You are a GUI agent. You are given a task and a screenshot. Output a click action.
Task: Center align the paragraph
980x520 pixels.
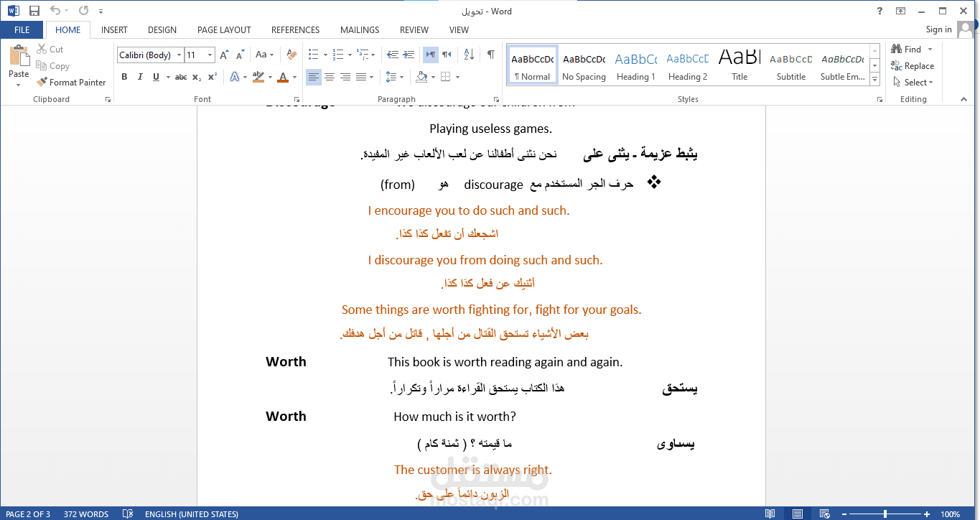[x=330, y=77]
